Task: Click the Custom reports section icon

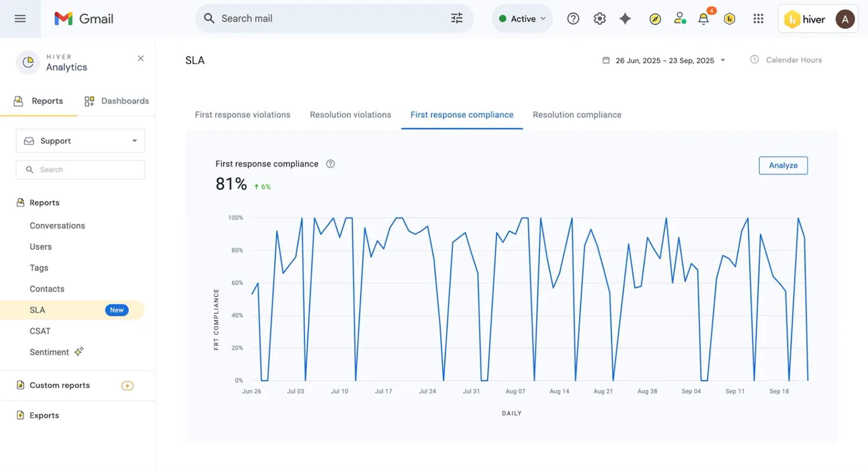Action: 20,385
